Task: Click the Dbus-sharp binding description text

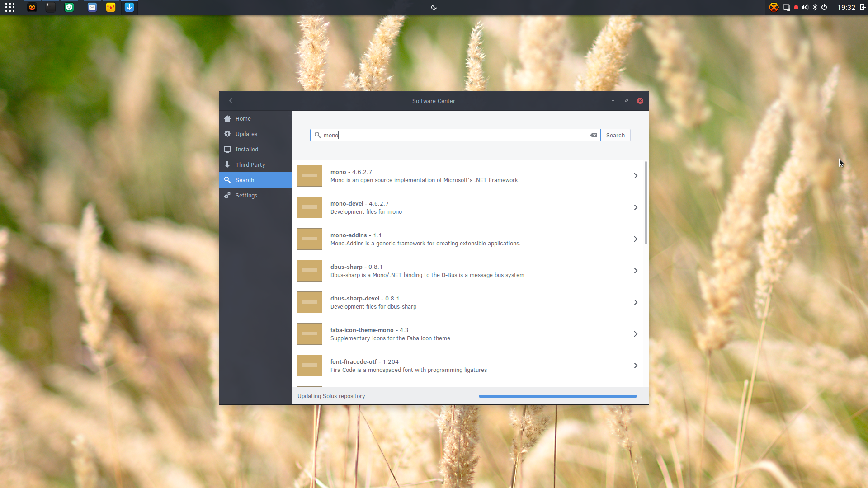Action: click(x=427, y=275)
